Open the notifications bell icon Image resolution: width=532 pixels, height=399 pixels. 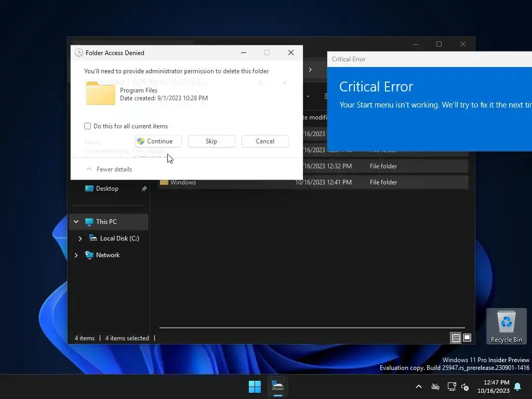(x=518, y=387)
